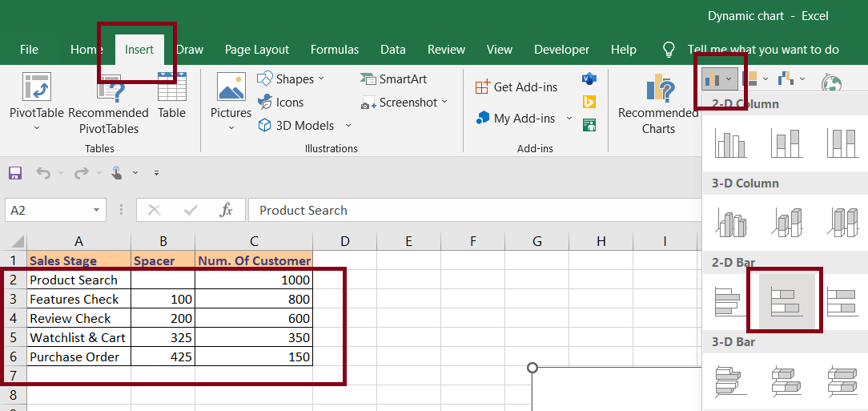Click the Save icon in quick access
This screenshot has width=868, height=411.
point(14,173)
